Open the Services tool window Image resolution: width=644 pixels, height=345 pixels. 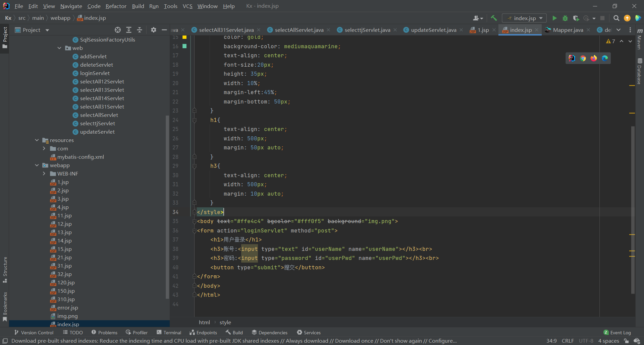click(x=309, y=333)
